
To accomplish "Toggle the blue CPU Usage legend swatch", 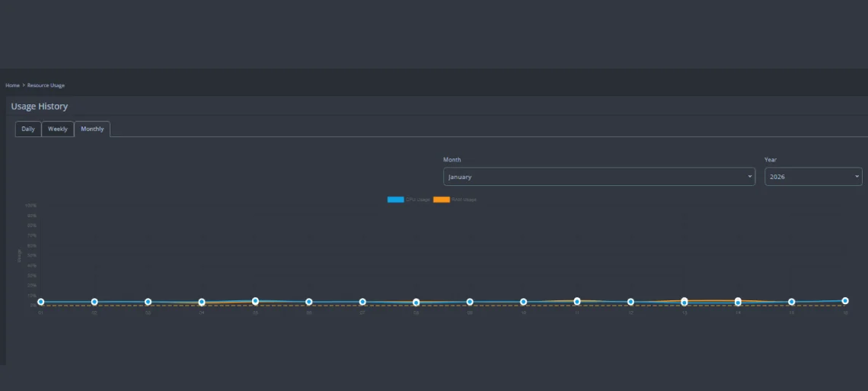I will coord(395,200).
